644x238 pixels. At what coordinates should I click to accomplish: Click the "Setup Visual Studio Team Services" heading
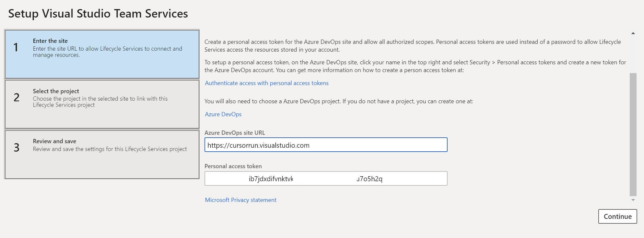pos(98,14)
